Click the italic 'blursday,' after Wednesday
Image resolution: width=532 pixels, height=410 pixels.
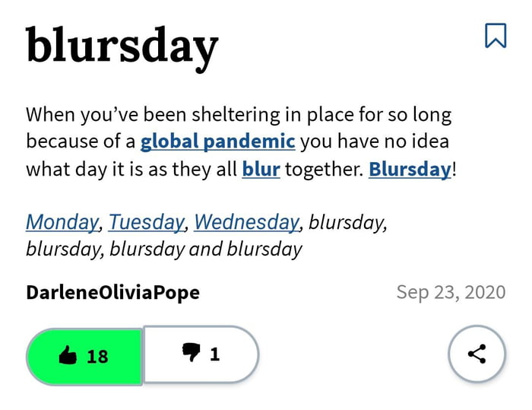(348, 221)
